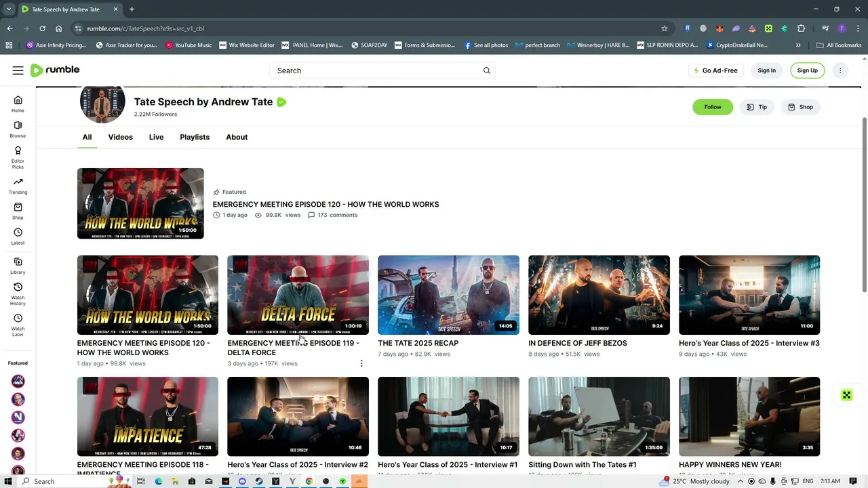Screen dimensions: 868x488
Task: Click the Follow button
Action: [x=713, y=107]
